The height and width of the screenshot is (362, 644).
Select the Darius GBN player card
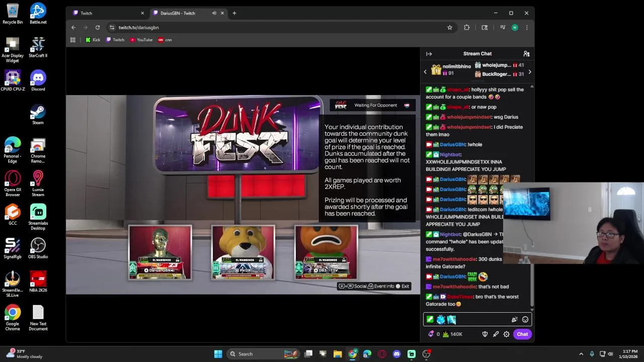160,252
